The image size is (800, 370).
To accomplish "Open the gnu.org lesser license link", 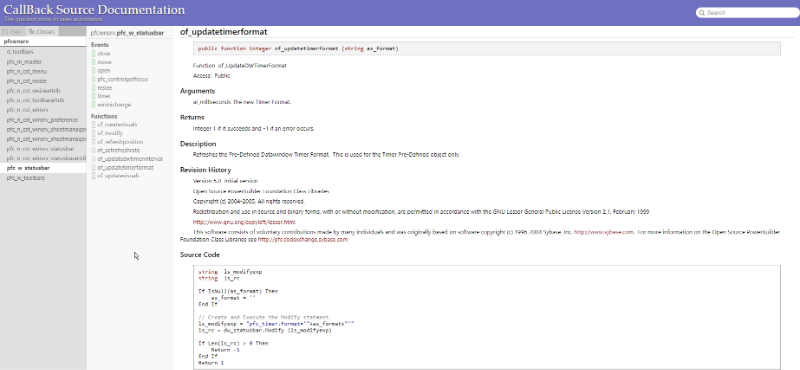I will pyautogui.click(x=244, y=222).
